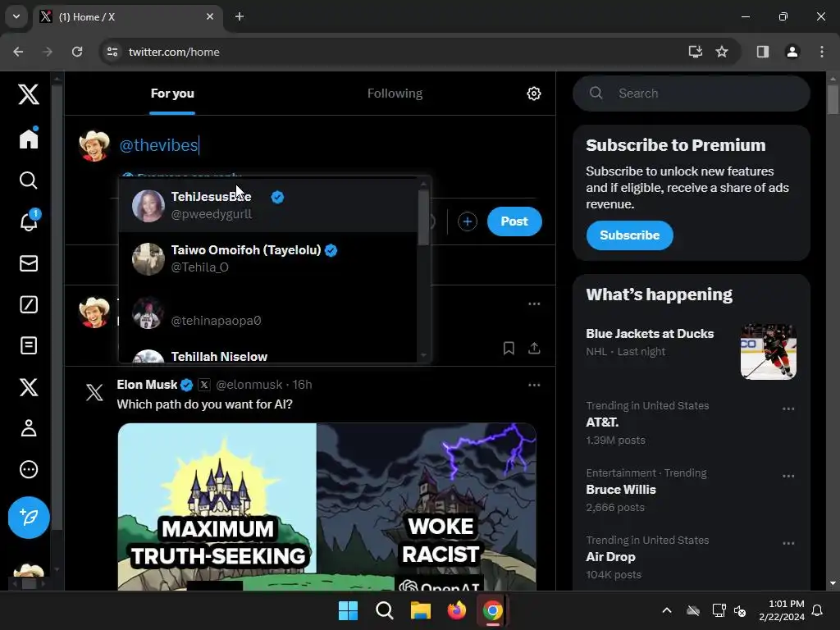Image resolution: width=840 pixels, height=630 pixels.
Task: Open Grok slash icon in sidebar
Action: click(29, 304)
